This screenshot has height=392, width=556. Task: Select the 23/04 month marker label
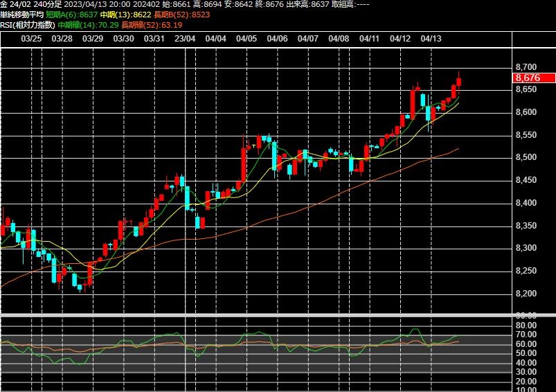pyautogui.click(x=185, y=39)
